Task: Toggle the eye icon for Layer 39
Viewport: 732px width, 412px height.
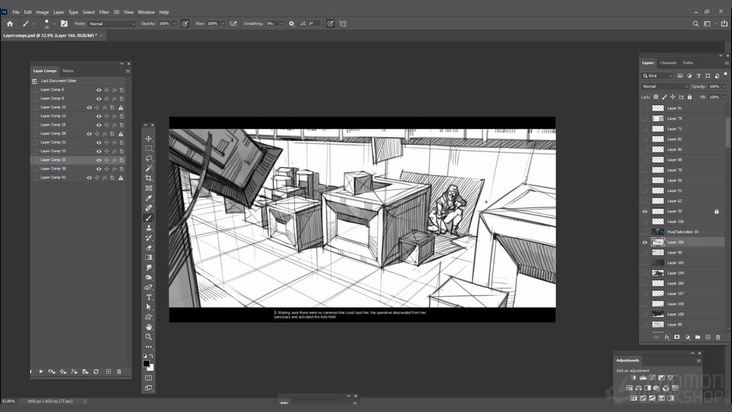Action: [645, 211]
